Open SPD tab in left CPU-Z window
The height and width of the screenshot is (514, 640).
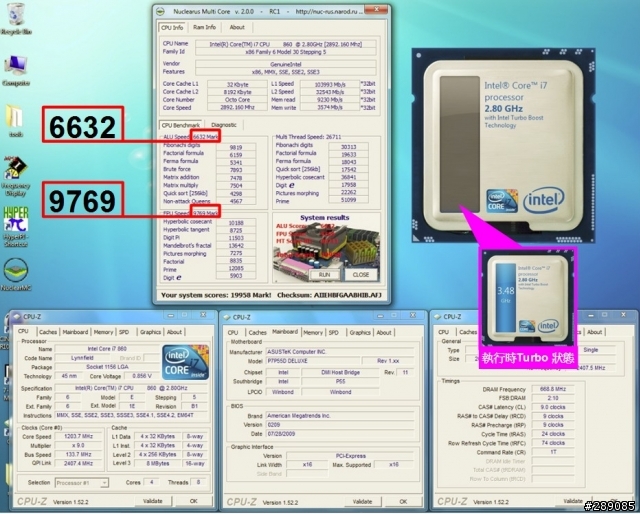[124, 332]
